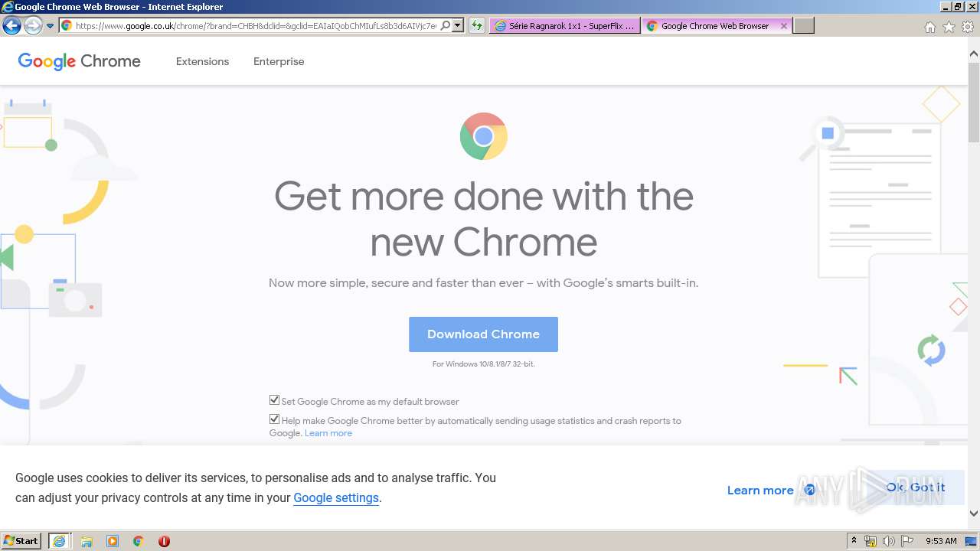The height and width of the screenshot is (551, 980).
Task: Click the Chrome logo icon above headline
Action: tap(483, 136)
